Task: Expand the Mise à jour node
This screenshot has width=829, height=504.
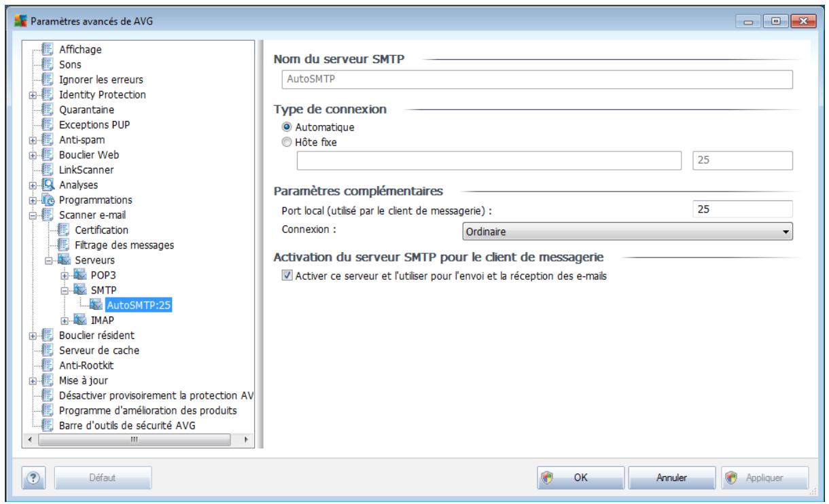Action: coord(32,380)
